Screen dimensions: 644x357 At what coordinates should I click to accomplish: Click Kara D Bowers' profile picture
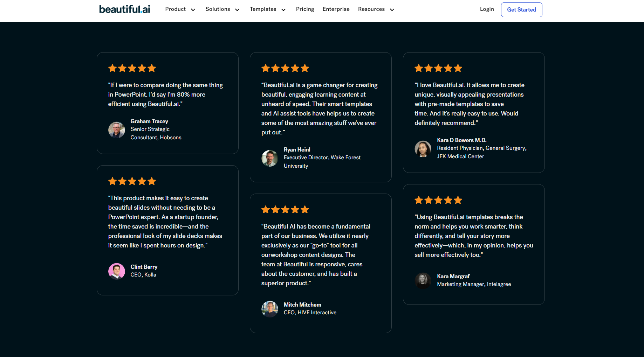(x=423, y=149)
